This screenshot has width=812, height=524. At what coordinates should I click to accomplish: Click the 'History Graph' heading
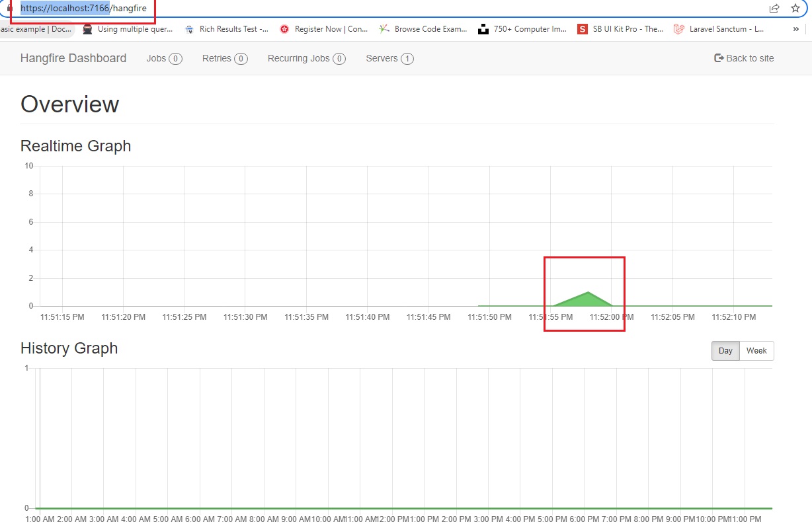tap(69, 348)
